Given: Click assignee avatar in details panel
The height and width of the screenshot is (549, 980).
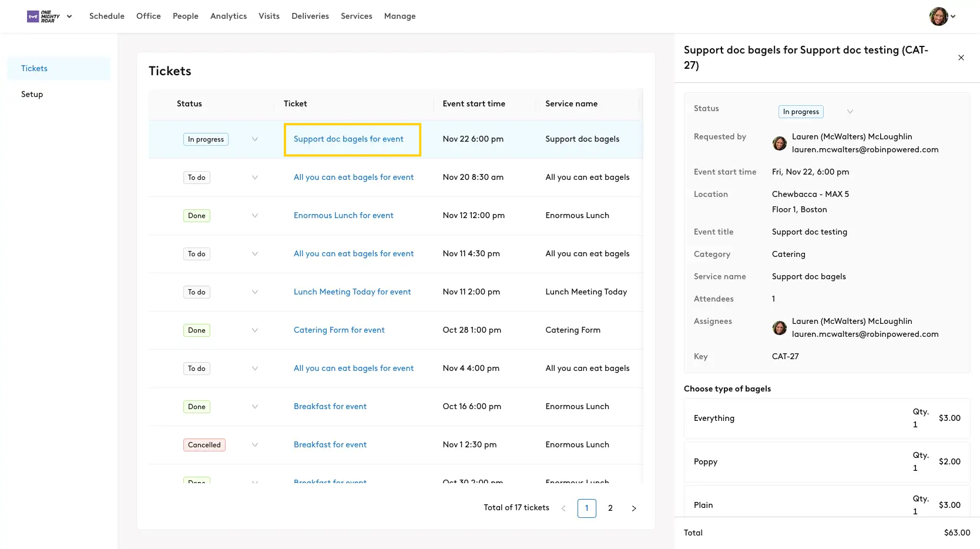Looking at the screenshot, I should (779, 328).
